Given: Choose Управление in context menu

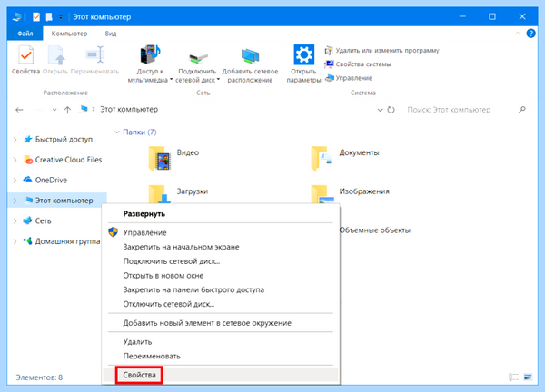Looking at the screenshot, I should [221, 232].
